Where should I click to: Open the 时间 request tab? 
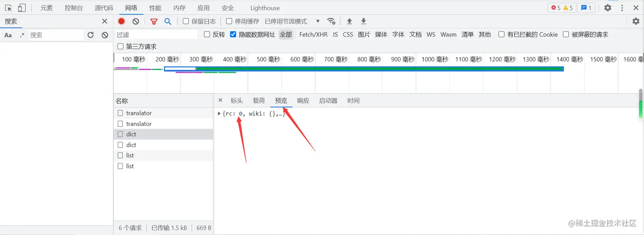(354, 101)
